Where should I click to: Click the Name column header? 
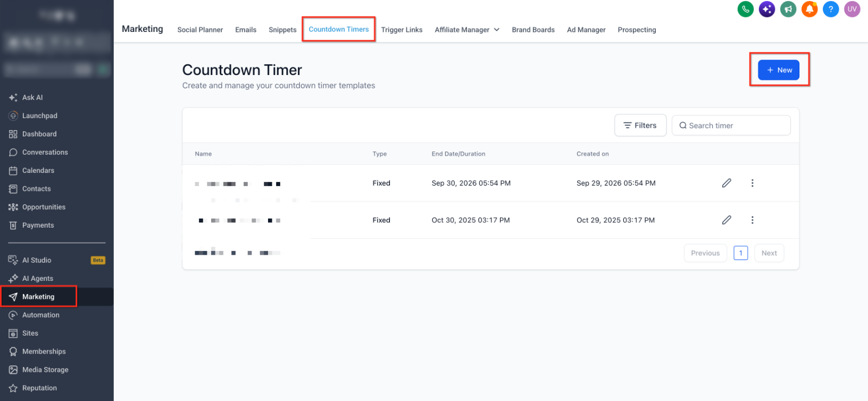tap(203, 154)
